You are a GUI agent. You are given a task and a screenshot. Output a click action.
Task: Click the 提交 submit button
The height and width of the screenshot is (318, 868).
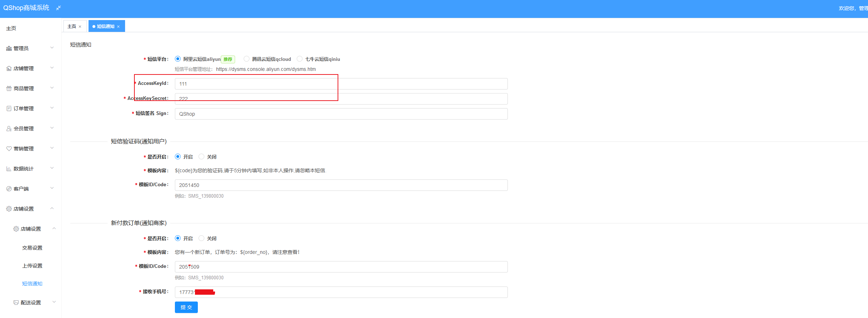click(x=186, y=307)
